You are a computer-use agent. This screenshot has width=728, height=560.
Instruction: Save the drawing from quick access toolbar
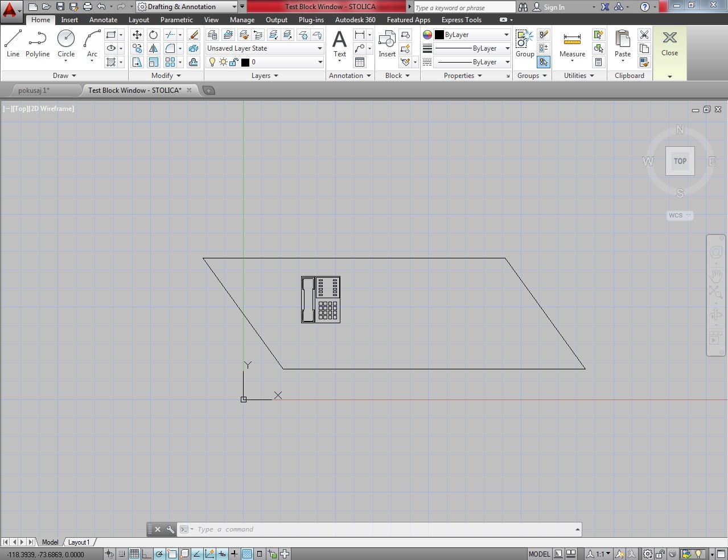point(60,7)
